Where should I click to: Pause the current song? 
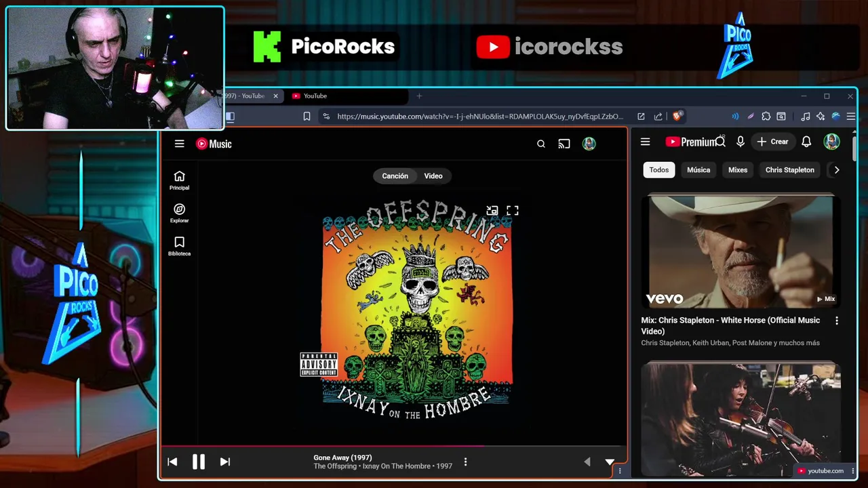(x=198, y=462)
